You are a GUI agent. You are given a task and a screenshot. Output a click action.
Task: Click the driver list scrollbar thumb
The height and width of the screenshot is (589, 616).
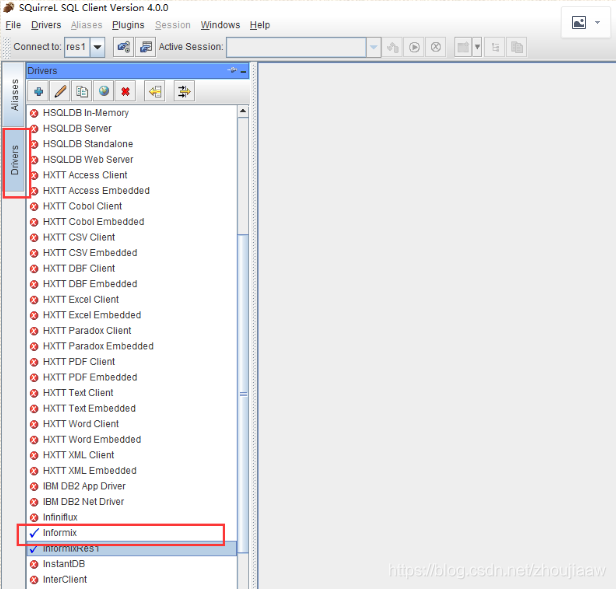(x=243, y=393)
